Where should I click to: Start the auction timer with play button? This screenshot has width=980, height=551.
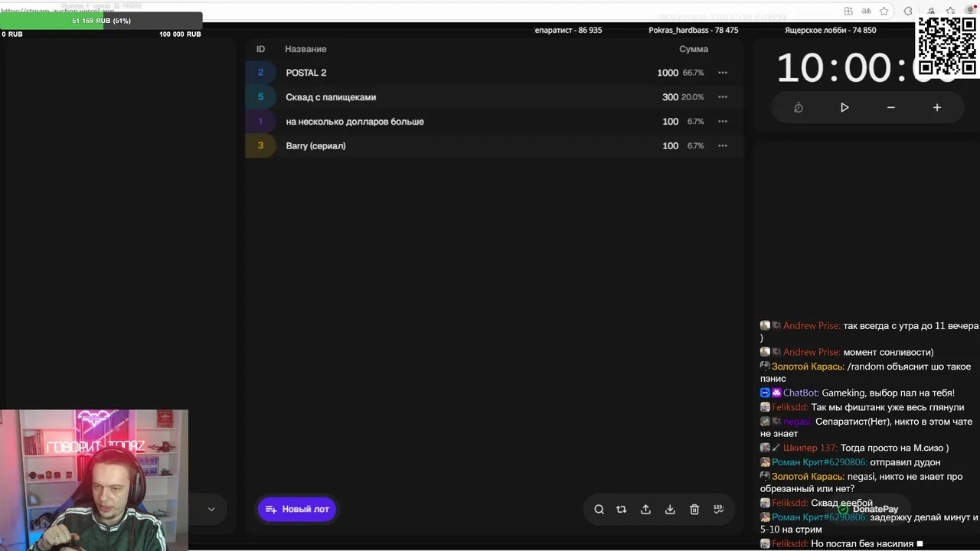pos(844,108)
